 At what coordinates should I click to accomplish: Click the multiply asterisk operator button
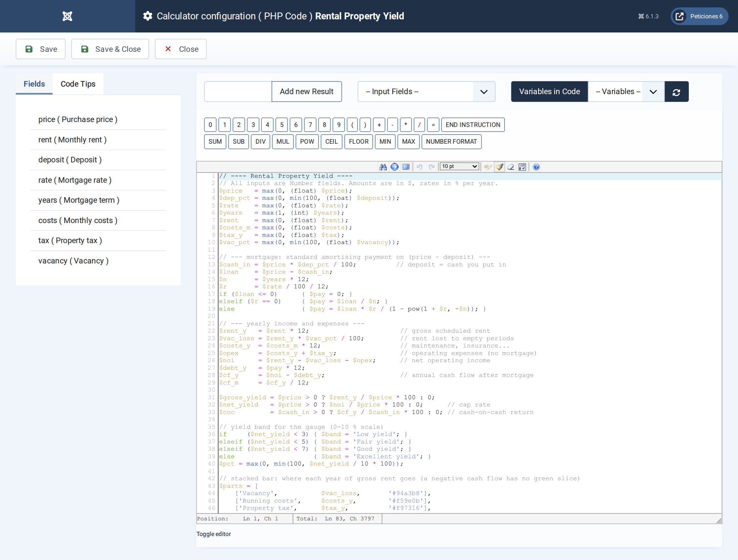pyautogui.click(x=406, y=125)
